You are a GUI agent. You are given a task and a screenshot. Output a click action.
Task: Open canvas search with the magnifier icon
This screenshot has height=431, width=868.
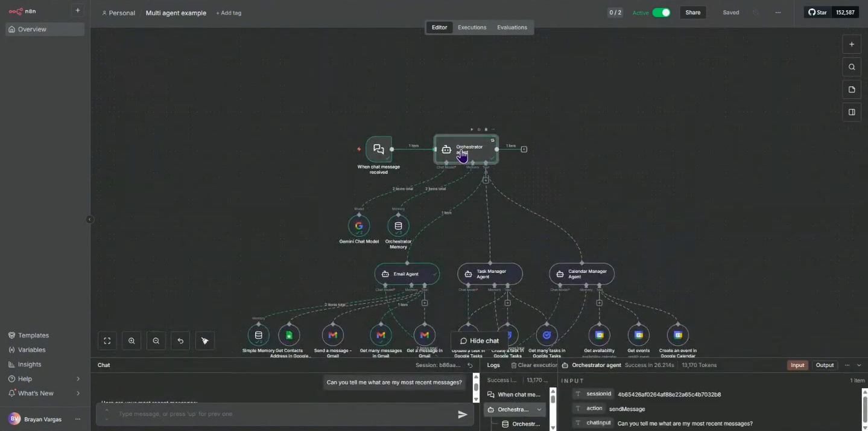851,66
